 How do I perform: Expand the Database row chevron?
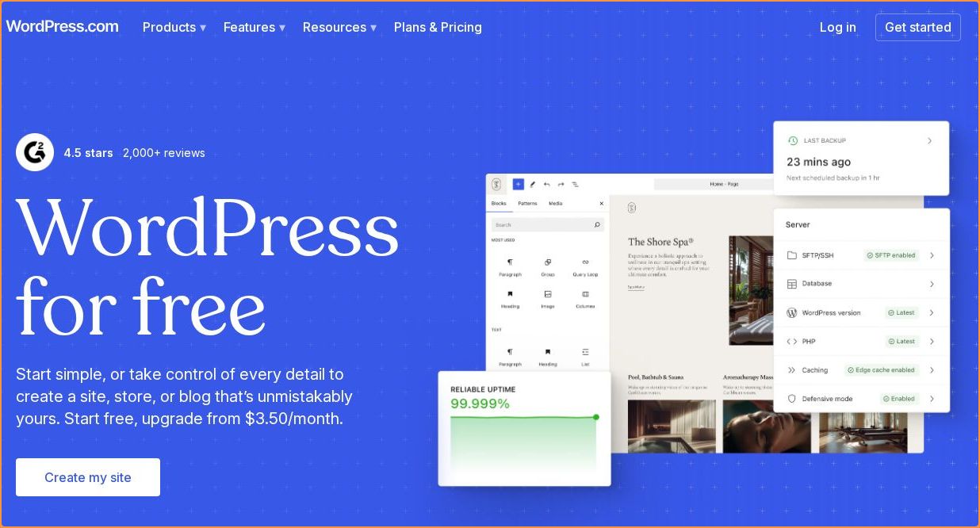coord(931,283)
